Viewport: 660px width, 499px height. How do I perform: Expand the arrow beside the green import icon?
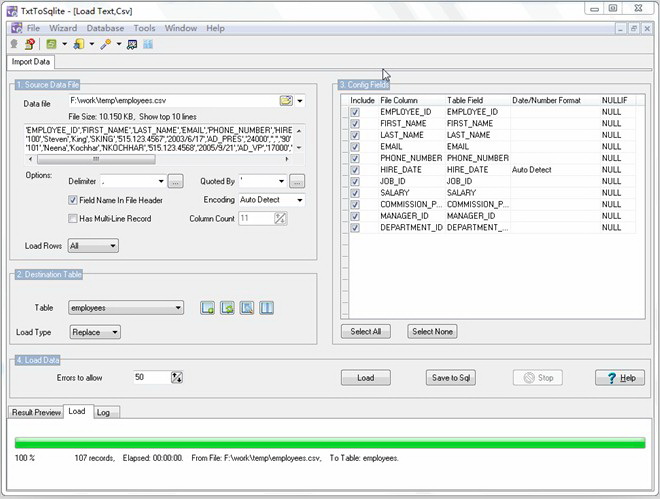coord(64,44)
